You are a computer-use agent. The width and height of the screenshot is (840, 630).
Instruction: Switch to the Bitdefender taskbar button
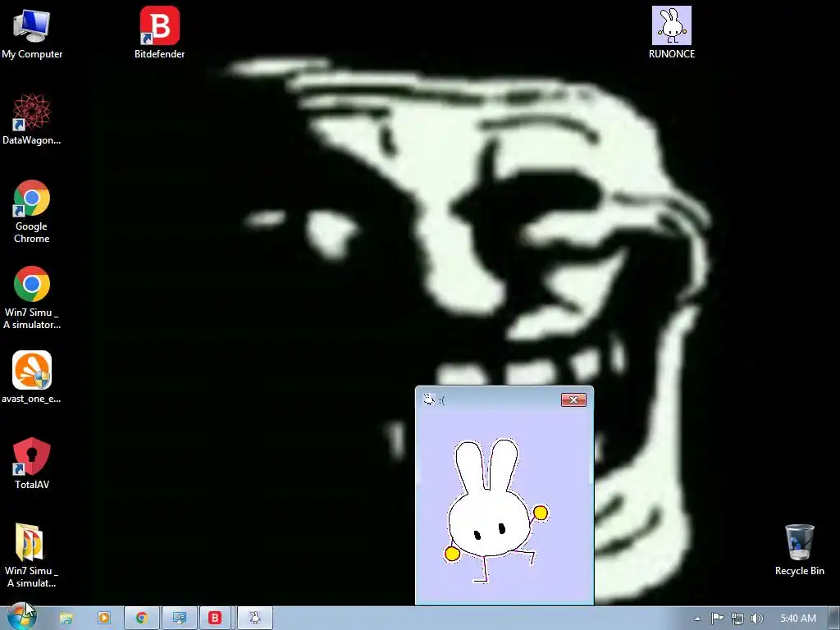[215, 619]
